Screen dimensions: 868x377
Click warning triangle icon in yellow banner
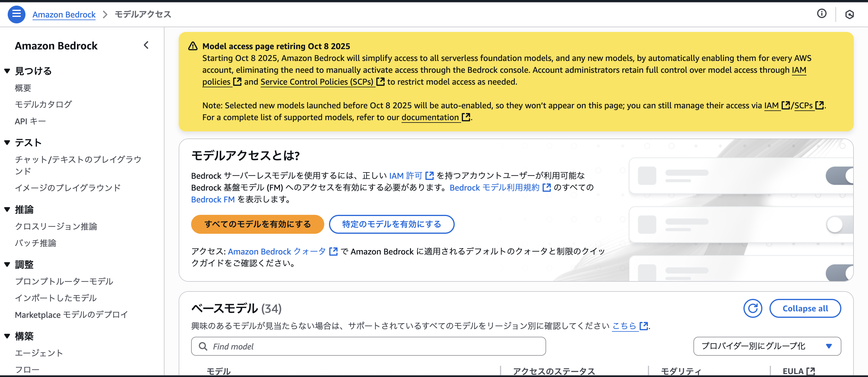(193, 46)
